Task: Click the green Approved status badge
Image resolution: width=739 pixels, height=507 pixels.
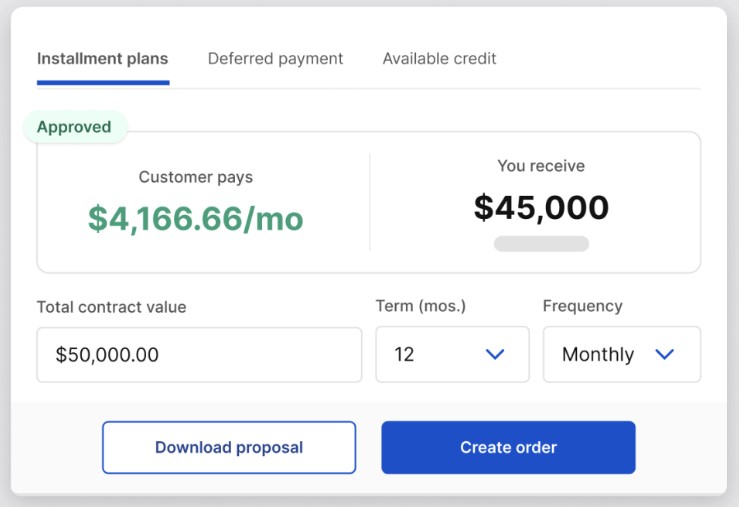Action: 74,127
